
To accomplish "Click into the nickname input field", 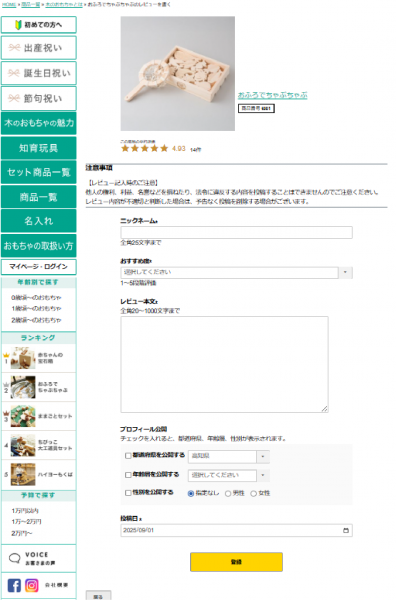I will 236,233.
